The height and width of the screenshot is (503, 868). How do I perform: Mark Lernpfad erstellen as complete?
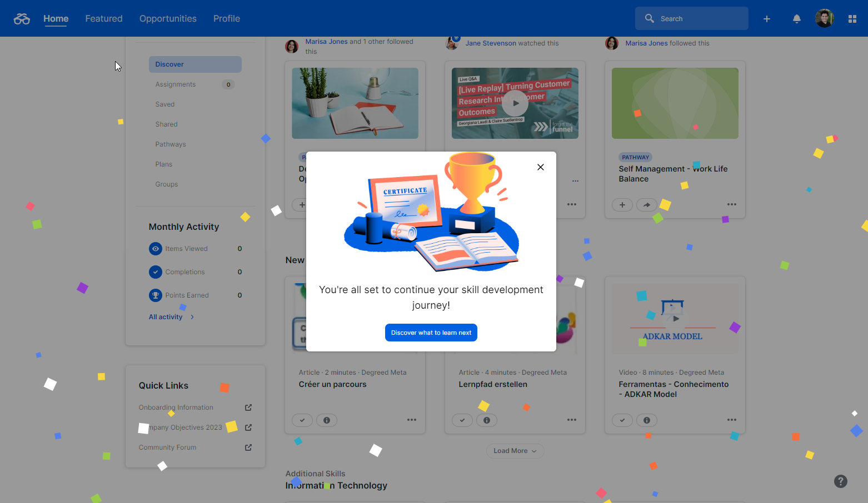pyautogui.click(x=462, y=420)
